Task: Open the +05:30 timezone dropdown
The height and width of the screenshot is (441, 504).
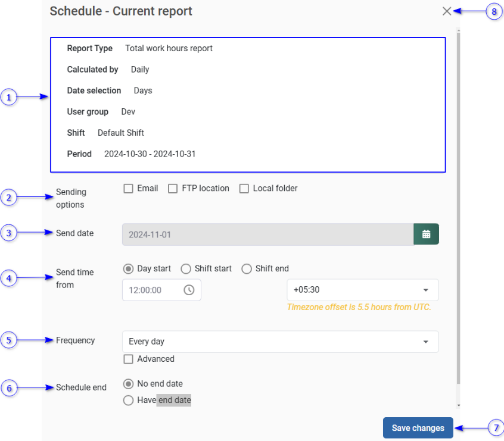Action: pyautogui.click(x=362, y=290)
